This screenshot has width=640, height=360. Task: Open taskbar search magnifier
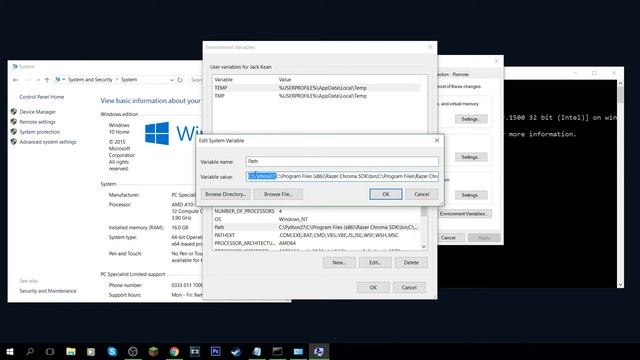click(30, 351)
